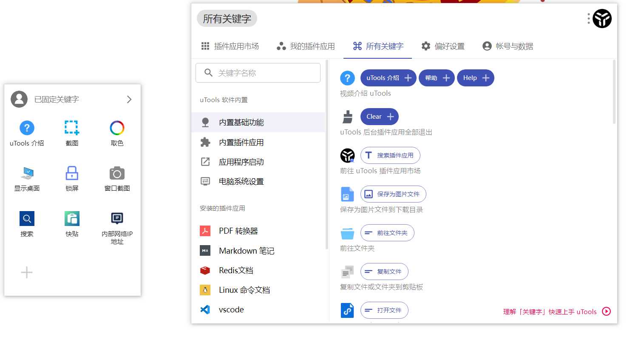Select the 所有关键字 tab
The height and width of the screenshot is (343, 644).
pos(378,46)
